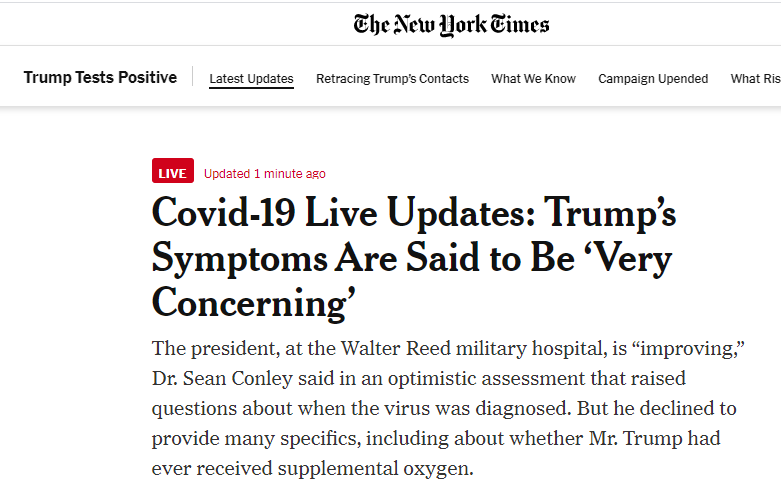The height and width of the screenshot is (500, 781).
Task: Click The New York Times logo
Action: tap(451, 23)
